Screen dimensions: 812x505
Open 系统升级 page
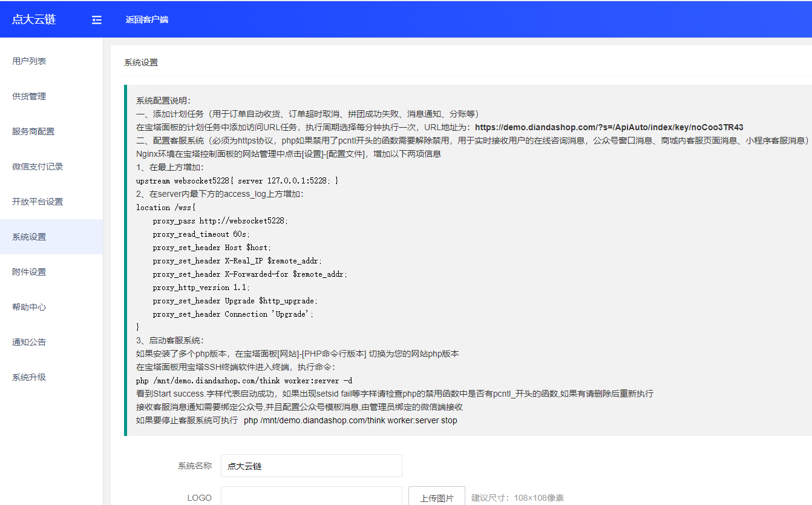pyautogui.click(x=51, y=377)
